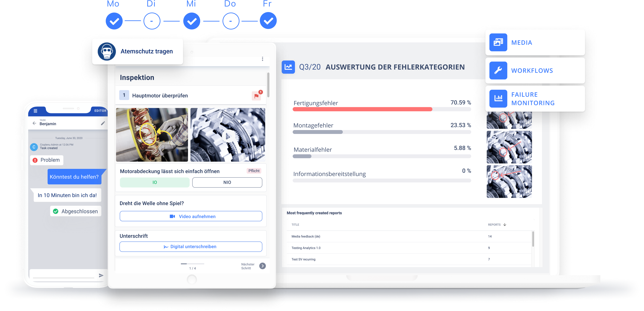Switch to the EDITOR tab on the phone
Viewport: 644px width, 311px height.
tap(100, 110)
